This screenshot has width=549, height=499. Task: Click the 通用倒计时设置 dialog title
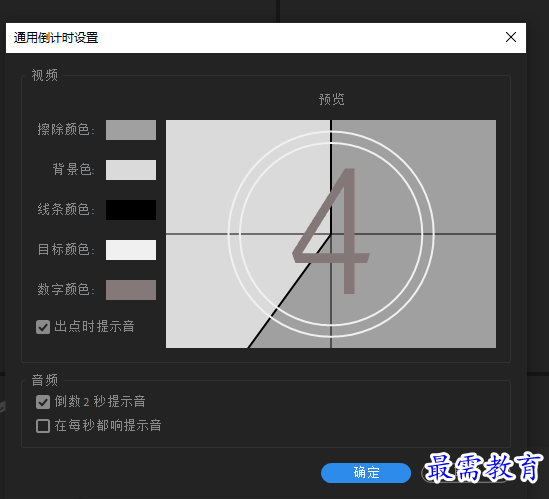click(56, 38)
